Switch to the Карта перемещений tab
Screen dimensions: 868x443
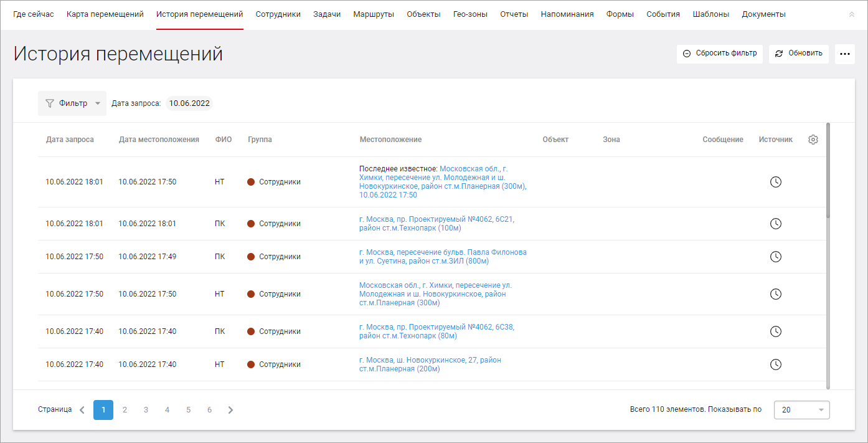click(105, 14)
